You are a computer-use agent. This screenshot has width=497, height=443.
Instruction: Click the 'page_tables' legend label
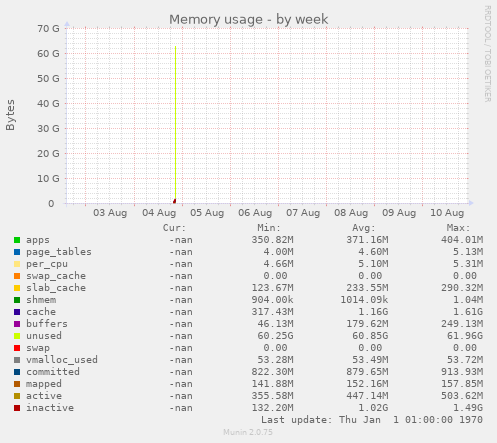coord(59,252)
